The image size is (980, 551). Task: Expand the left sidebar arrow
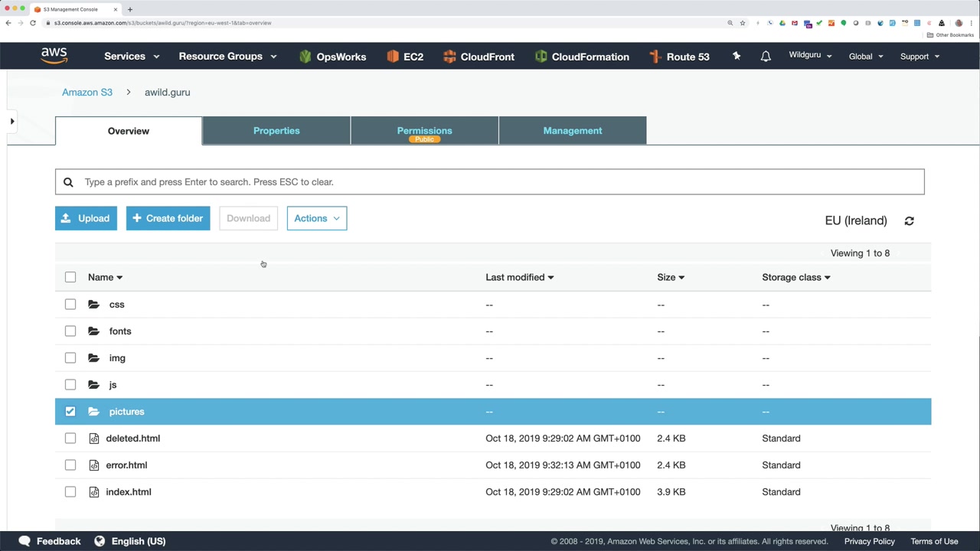click(x=12, y=121)
